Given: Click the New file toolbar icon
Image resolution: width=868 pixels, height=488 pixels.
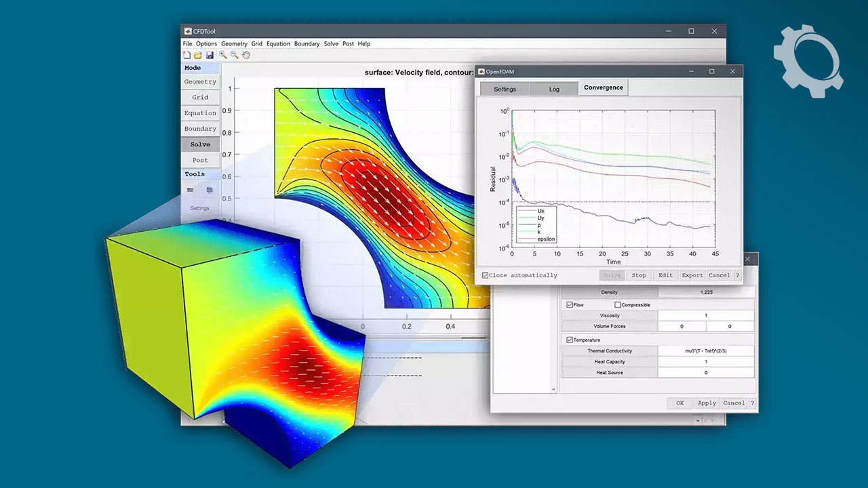Looking at the screenshot, I should coord(187,55).
